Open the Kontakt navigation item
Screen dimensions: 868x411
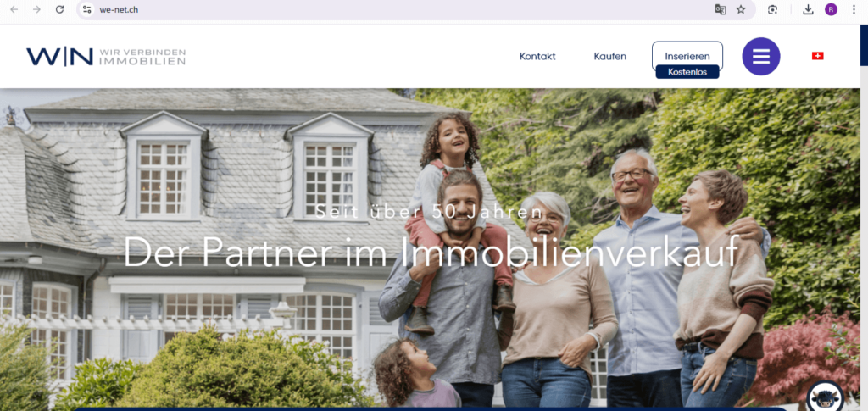(537, 57)
